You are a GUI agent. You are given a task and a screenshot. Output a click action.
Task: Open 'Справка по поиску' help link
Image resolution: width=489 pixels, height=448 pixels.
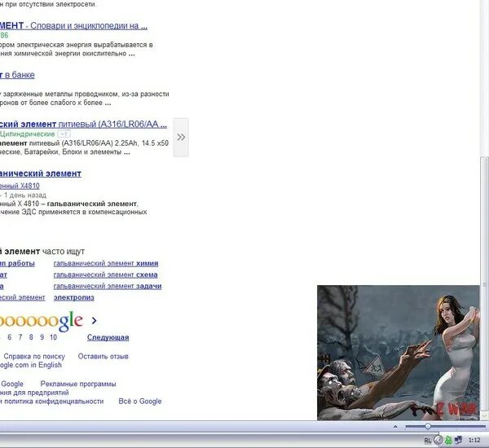click(x=34, y=356)
